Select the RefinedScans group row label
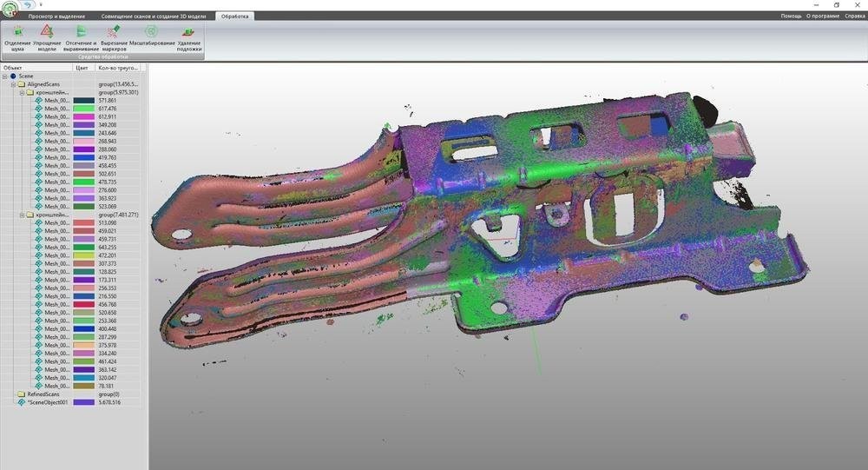The image size is (868, 470). tap(43, 394)
